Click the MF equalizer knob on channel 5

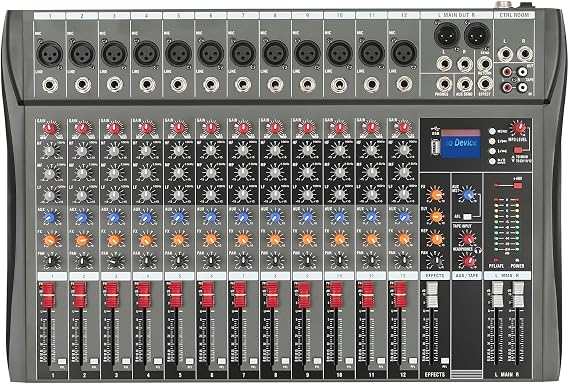tap(179, 173)
